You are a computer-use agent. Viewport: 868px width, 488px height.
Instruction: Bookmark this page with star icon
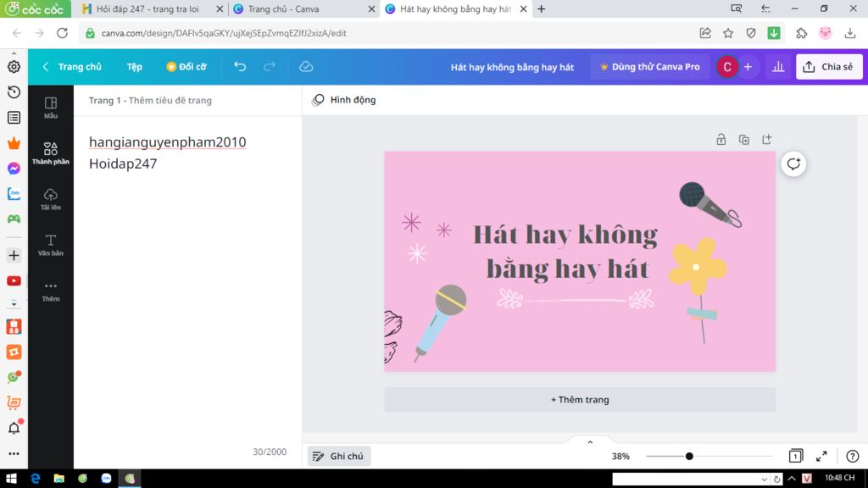click(x=728, y=33)
